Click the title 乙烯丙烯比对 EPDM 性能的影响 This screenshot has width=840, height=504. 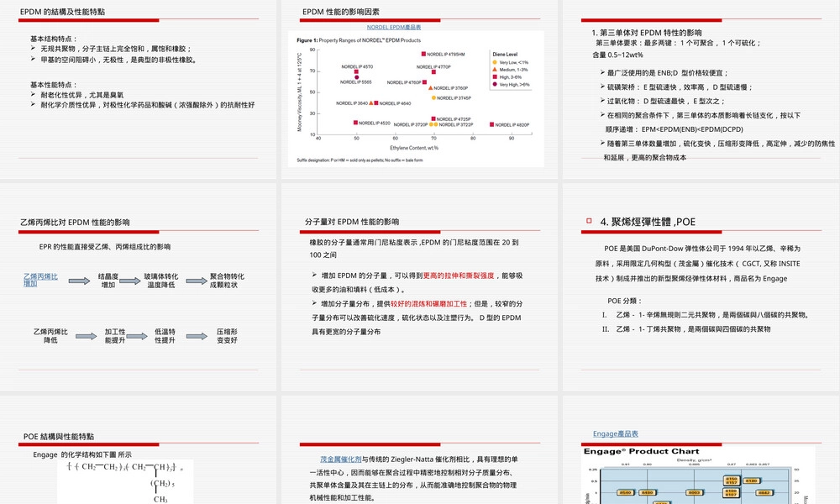[x=75, y=223]
